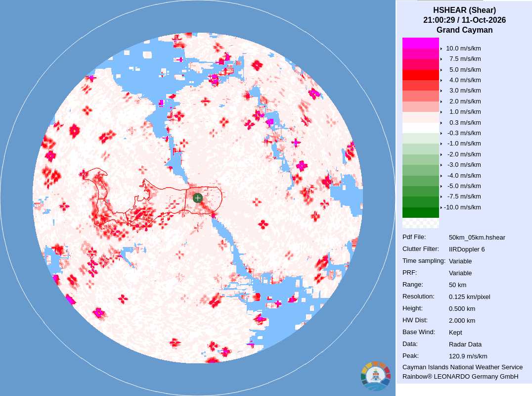Select the Peak value "120.9 m/s/km"
This screenshot has width=532, height=396.
(x=468, y=356)
